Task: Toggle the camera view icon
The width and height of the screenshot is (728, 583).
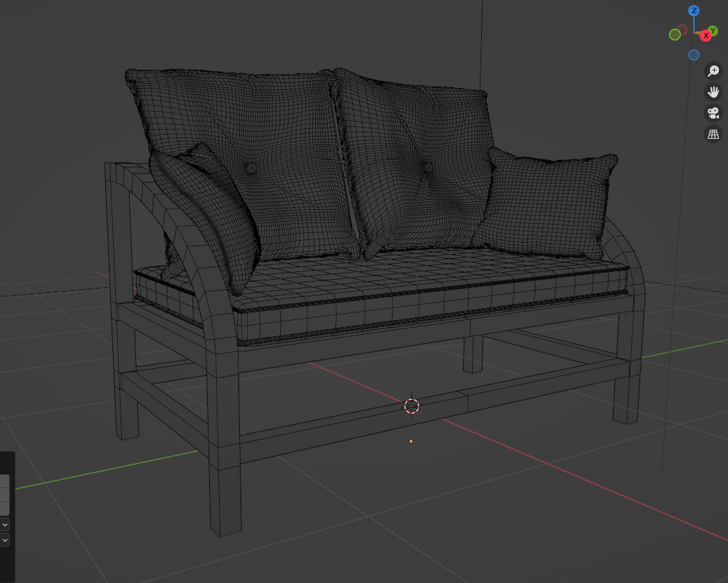Action: 713,113
